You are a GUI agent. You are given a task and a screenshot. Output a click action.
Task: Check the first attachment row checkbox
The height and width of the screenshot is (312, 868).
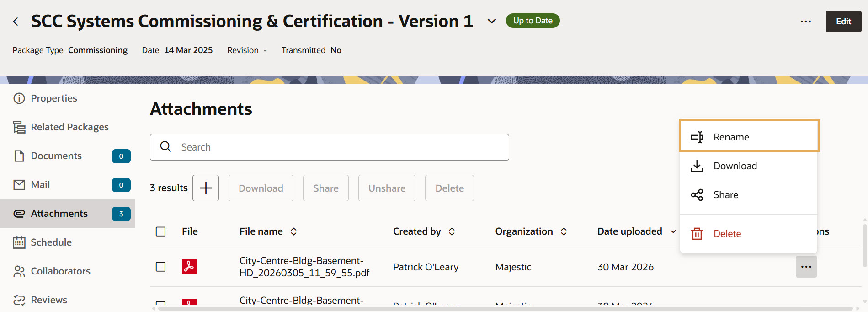click(161, 267)
